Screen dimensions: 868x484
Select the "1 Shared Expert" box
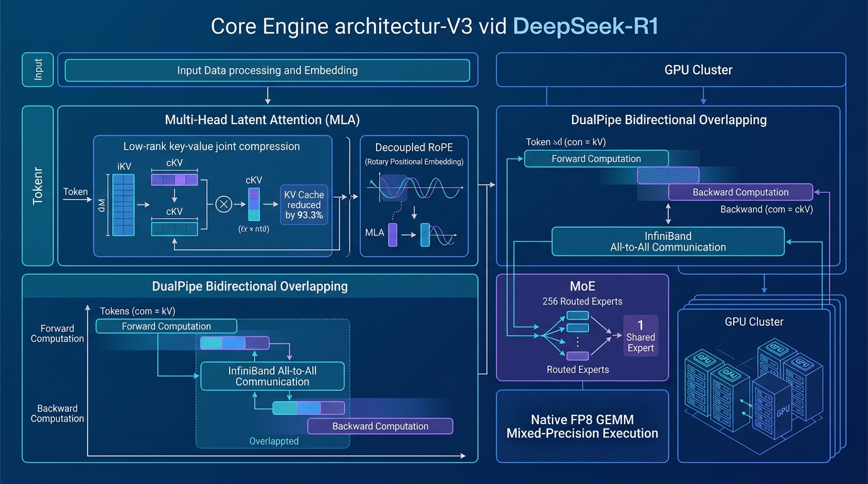[640, 336]
